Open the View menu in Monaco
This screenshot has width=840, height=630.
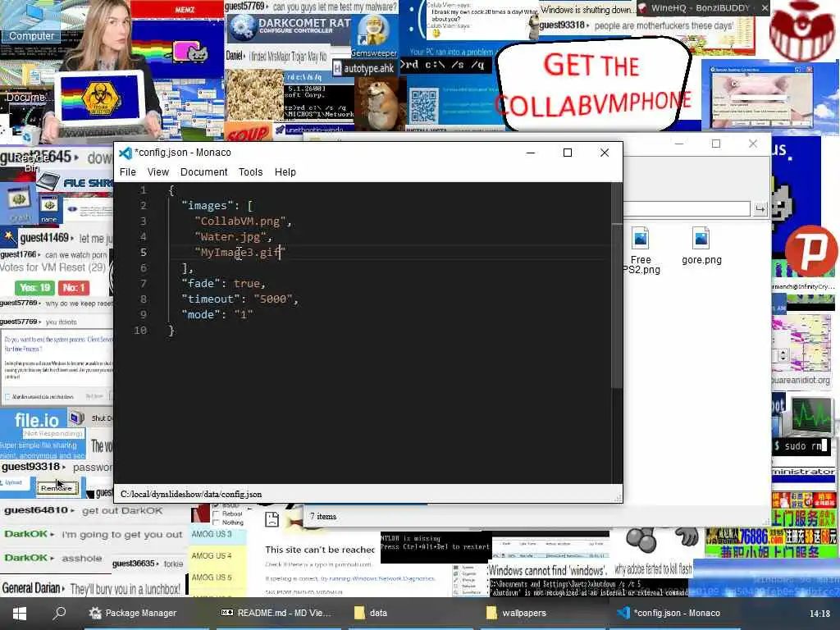point(158,172)
